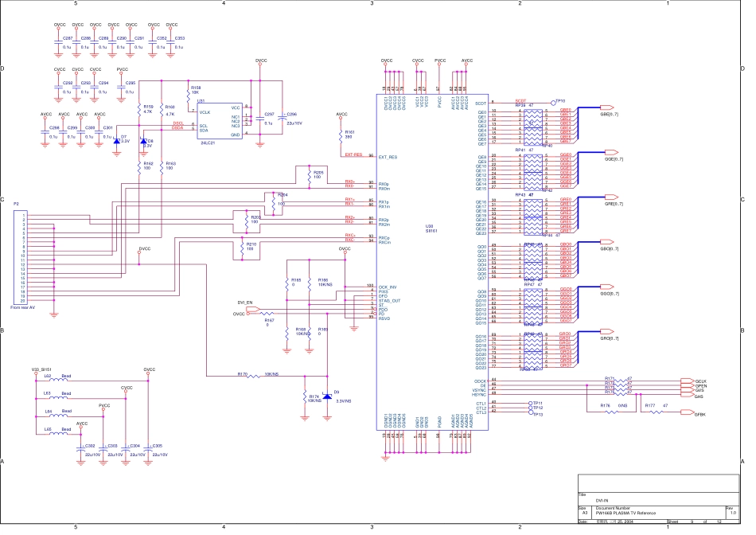This screenshot has width=756, height=535.
Task: Select Zener diode D7 symbol
Action: tap(116, 141)
